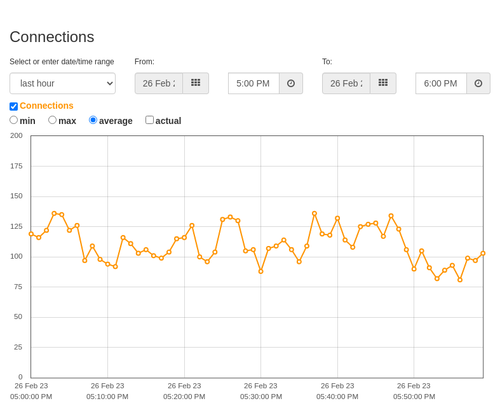This screenshot has width=500, height=403.
Task: Open the From time clock picker icon
Action: [291, 83]
